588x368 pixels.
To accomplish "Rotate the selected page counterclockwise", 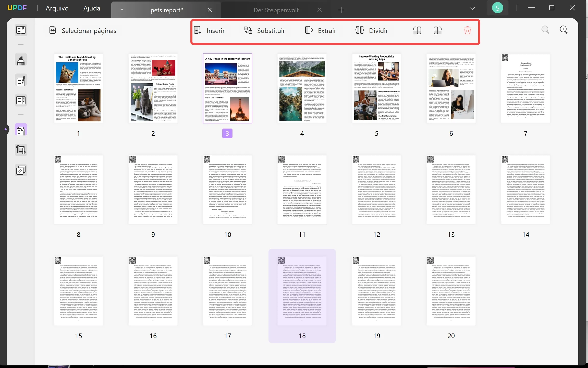I will (x=417, y=30).
